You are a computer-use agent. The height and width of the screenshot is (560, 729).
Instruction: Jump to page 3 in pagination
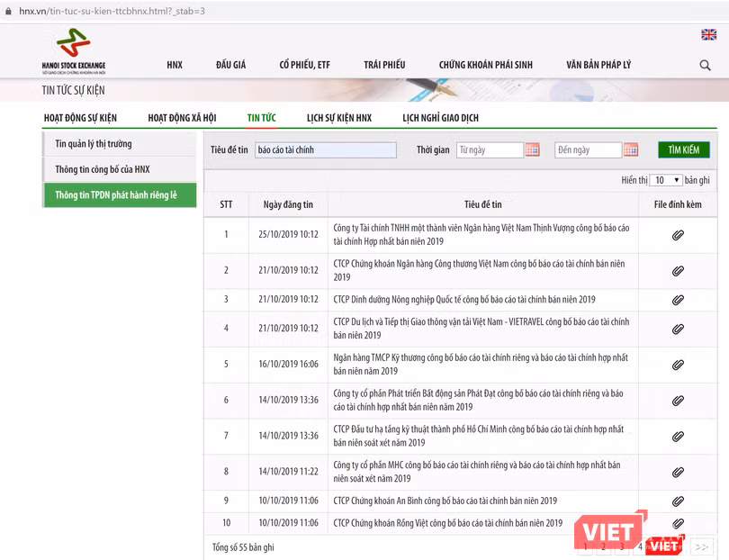click(623, 546)
